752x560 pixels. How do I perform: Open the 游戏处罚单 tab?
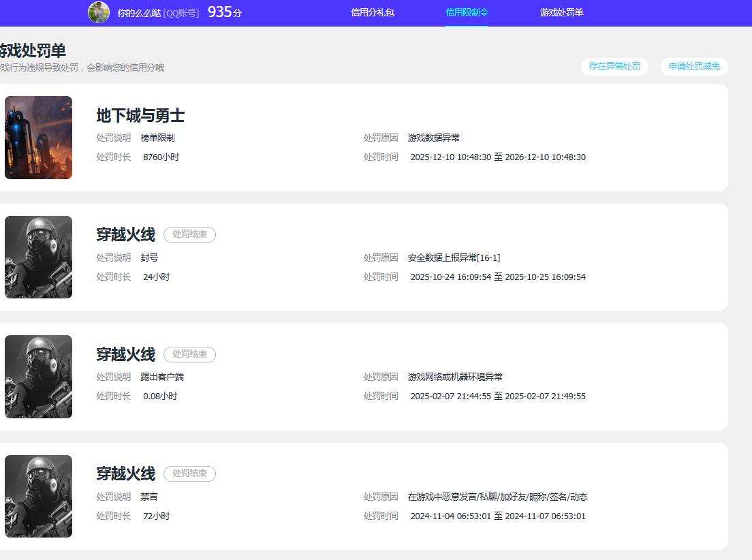coord(561,12)
